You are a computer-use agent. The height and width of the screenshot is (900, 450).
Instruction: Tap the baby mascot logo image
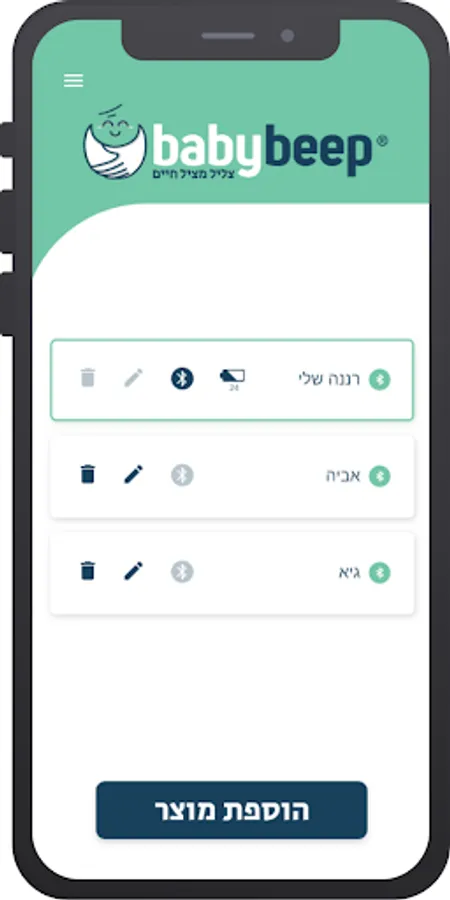click(x=115, y=142)
